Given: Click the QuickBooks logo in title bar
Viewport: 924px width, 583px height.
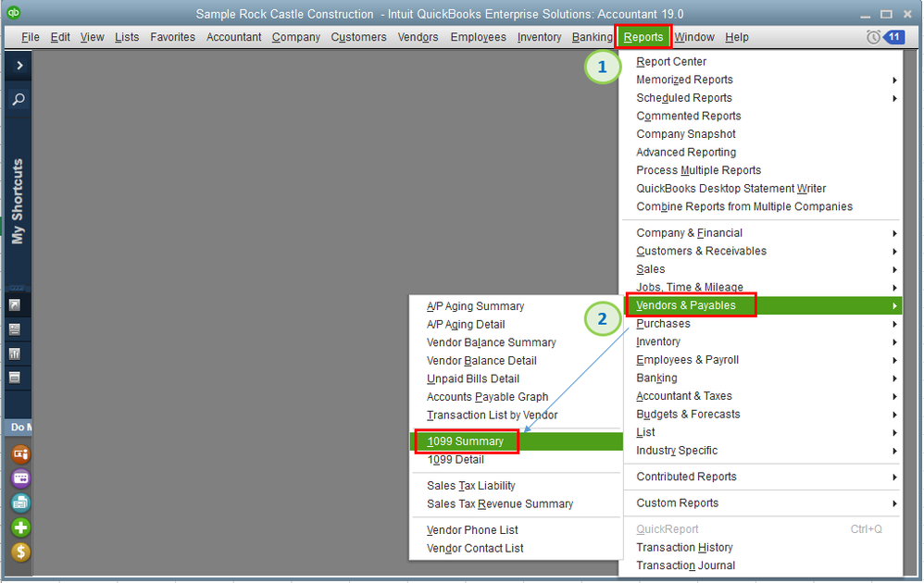Looking at the screenshot, I should (x=13, y=12).
